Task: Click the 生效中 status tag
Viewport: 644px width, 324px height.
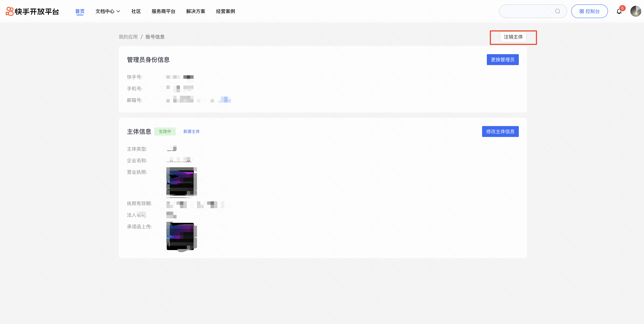Action: tap(165, 132)
